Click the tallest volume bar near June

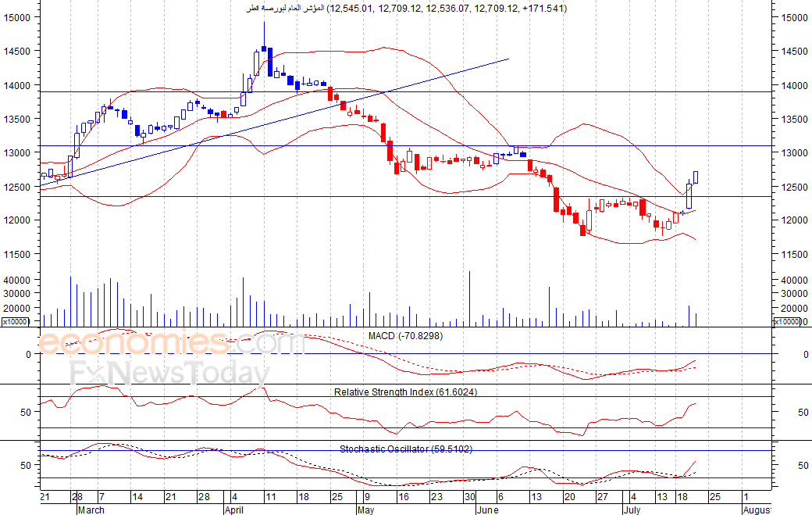pos(470,299)
